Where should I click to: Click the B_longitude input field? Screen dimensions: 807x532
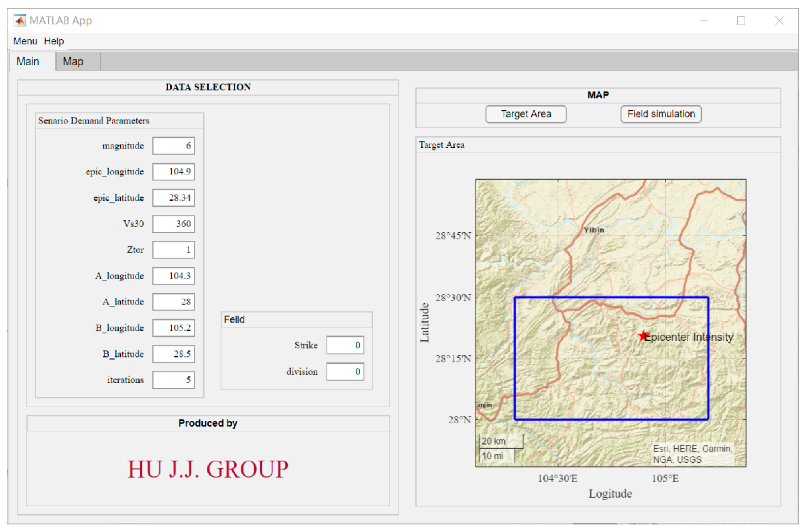173,328
